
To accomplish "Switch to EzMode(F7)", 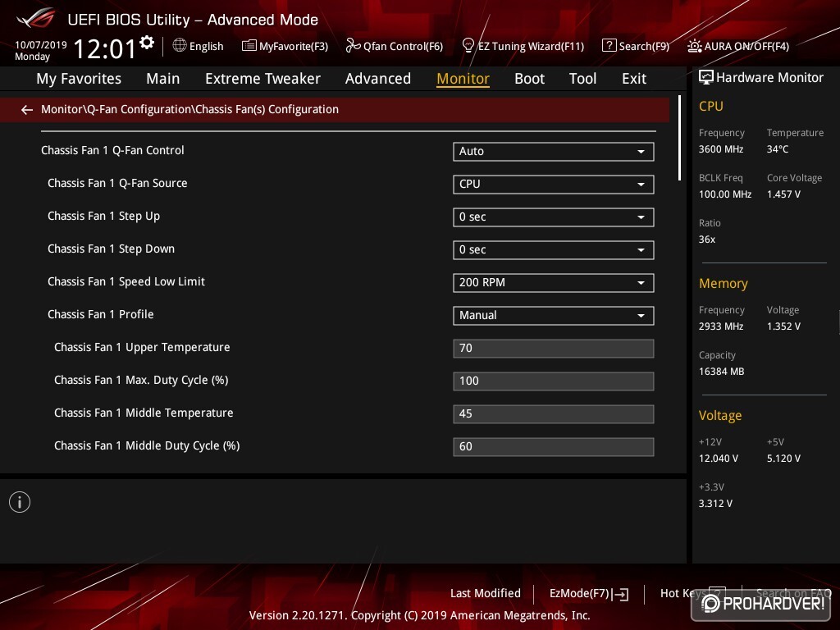I will tap(589, 594).
